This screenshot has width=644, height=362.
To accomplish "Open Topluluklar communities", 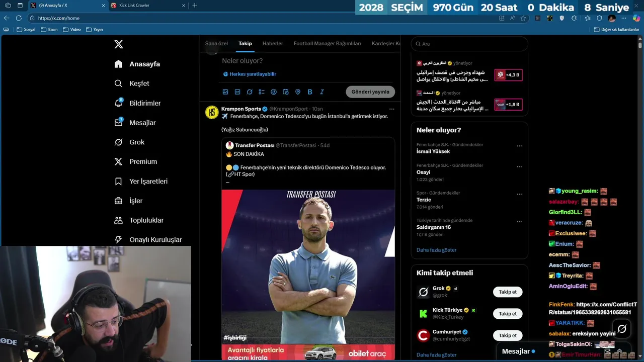I will 139,220.
